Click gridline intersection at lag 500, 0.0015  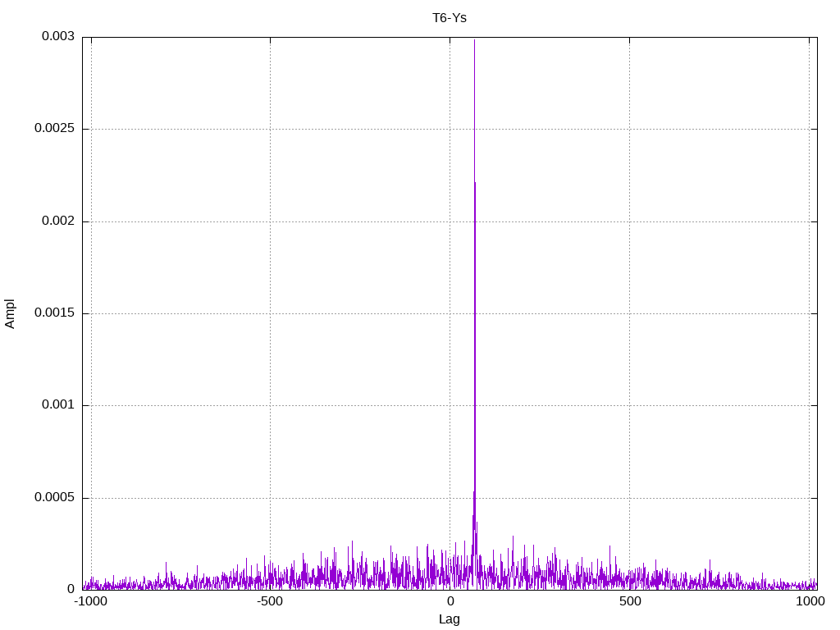coord(629,313)
